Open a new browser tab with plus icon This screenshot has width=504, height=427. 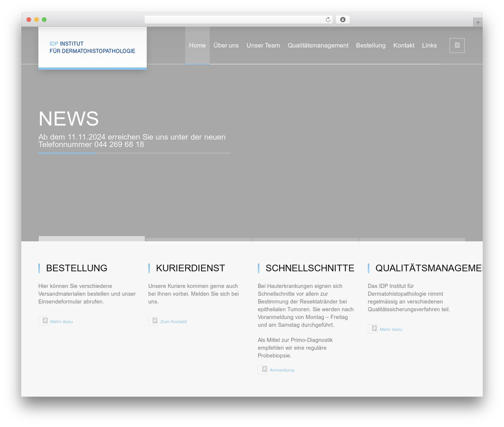pos(478,22)
